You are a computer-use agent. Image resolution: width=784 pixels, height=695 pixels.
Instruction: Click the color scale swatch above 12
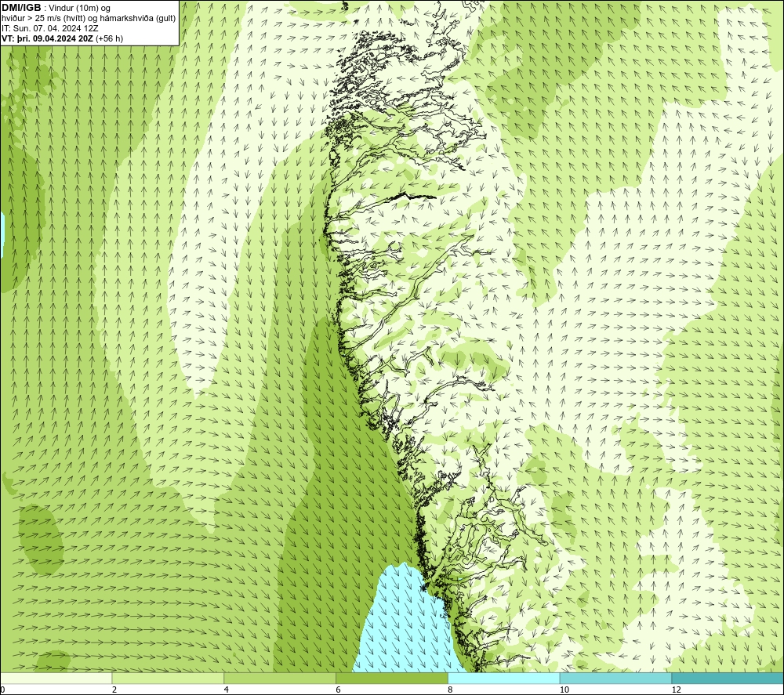tap(728, 678)
